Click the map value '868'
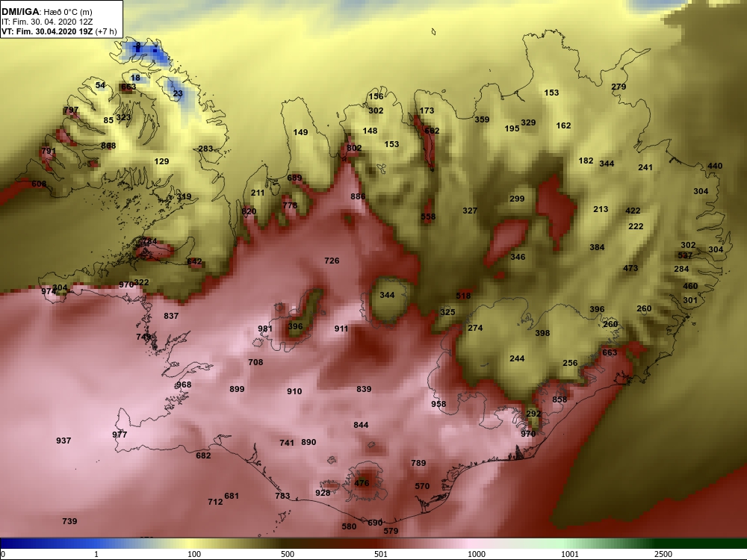The height and width of the screenshot is (560, 747). [108, 146]
